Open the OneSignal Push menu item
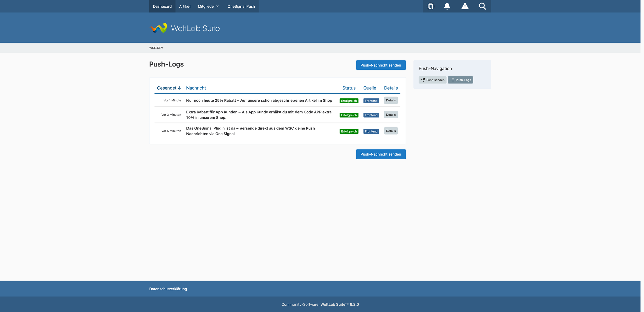Viewport: 644px width, 312px height. tap(241, 6)
